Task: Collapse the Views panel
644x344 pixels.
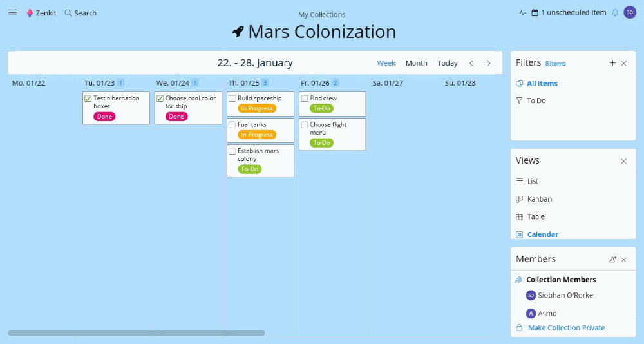Action: (623, 161)
